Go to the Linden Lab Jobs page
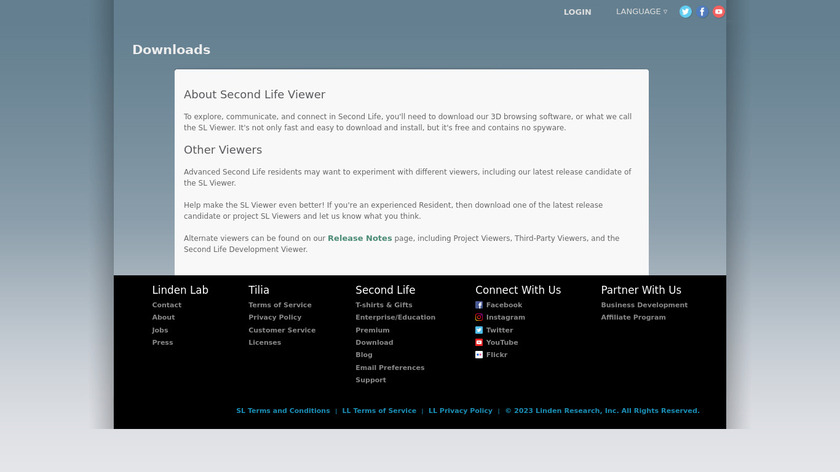 (160, 330)
